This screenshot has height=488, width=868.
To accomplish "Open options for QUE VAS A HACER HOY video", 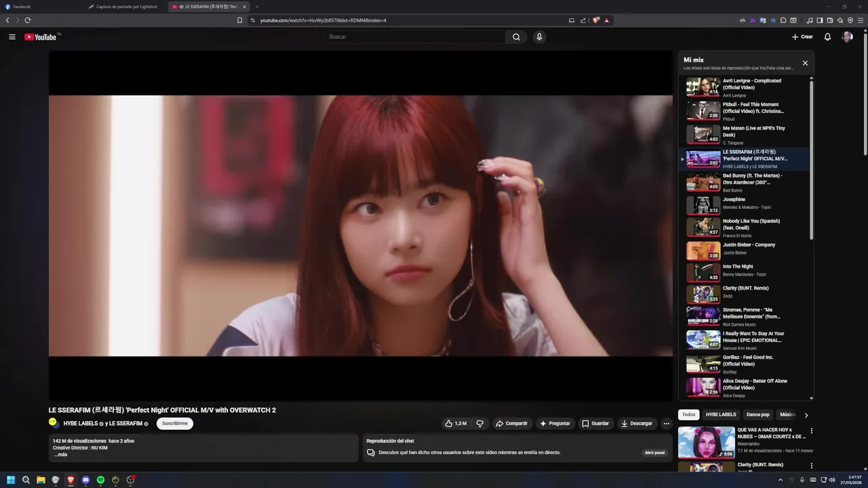I will (x=812, y=431).
